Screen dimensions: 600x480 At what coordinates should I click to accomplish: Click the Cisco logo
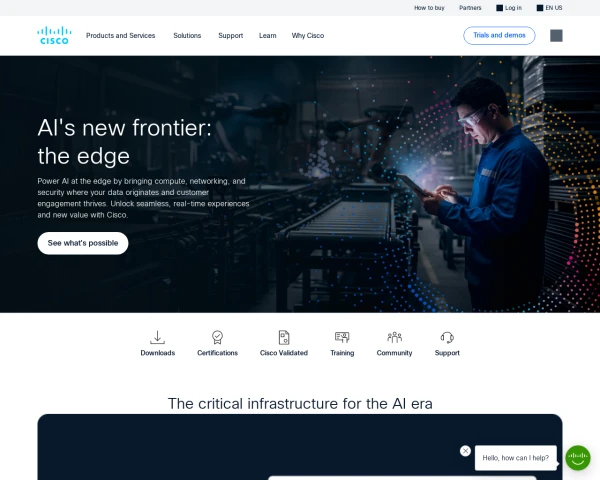pyautogui.click(x=54, y=35)
